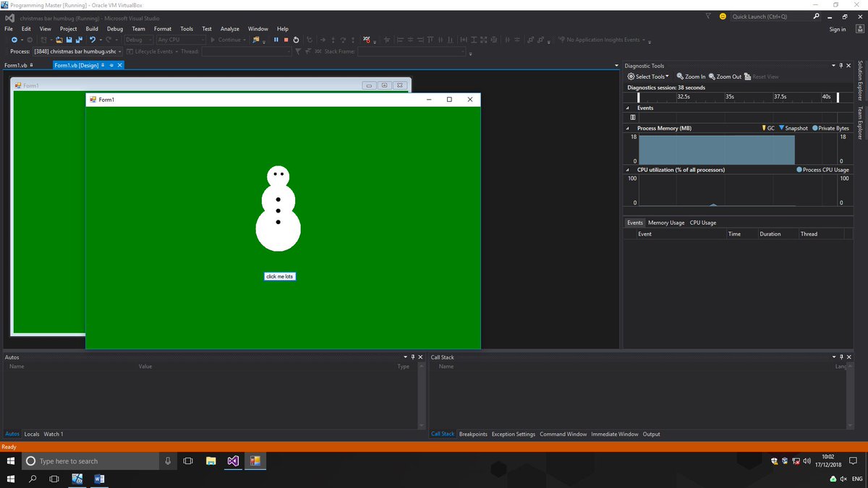This screenshot has height=488, width=868.
Task: Open the Process combo box
Action: coord(78,51)
